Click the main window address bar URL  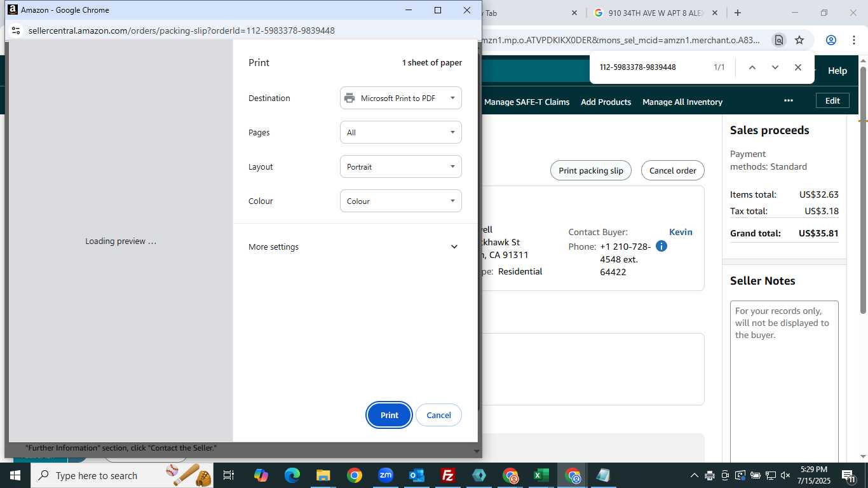click(x=620, y=40)
